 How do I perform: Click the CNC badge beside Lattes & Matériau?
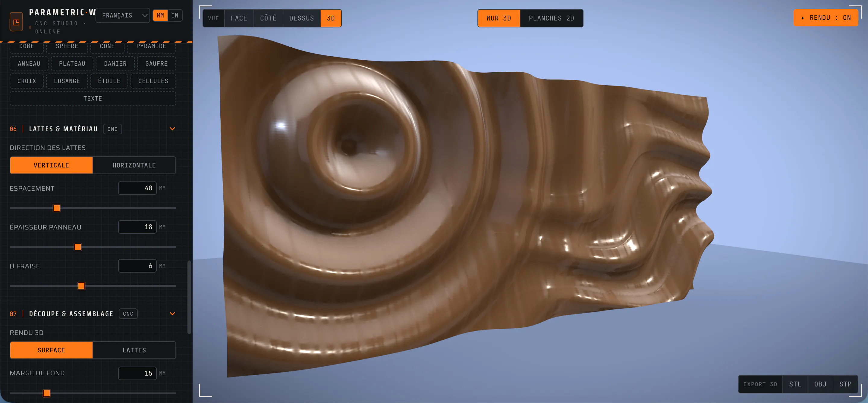coord(112,129)
